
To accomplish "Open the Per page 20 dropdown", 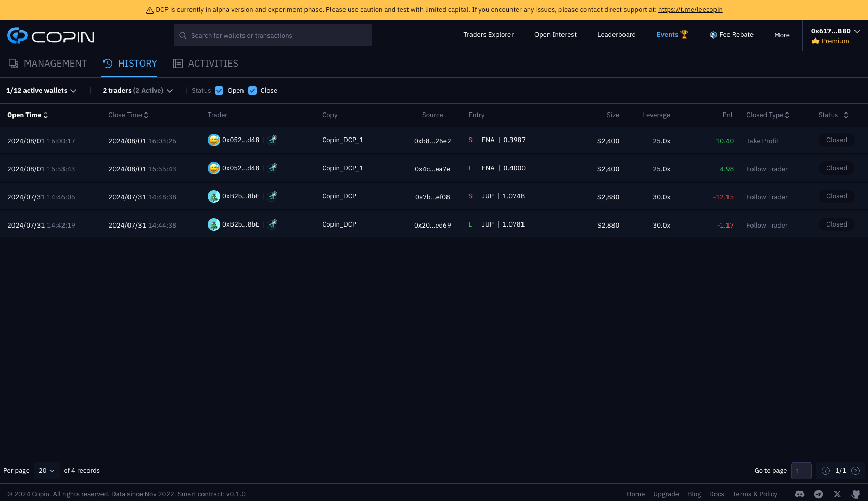I will pos(47,471).
